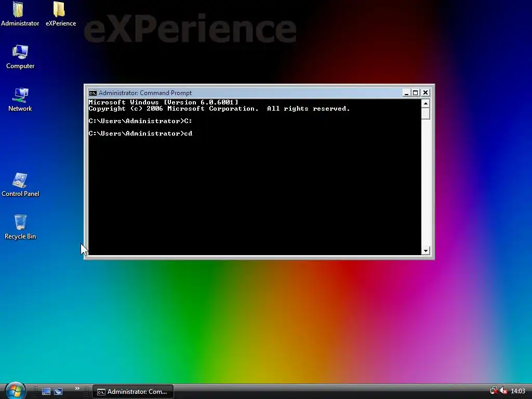Click the scroll up arrow in Command Prompt
This screenshot has height=399, width=532.
coord(425,103)
